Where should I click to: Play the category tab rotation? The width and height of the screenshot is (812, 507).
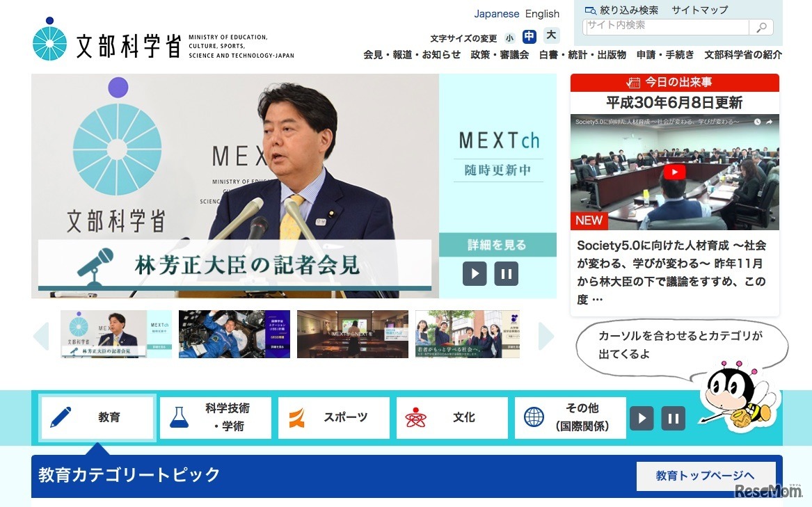click(642, 418)
